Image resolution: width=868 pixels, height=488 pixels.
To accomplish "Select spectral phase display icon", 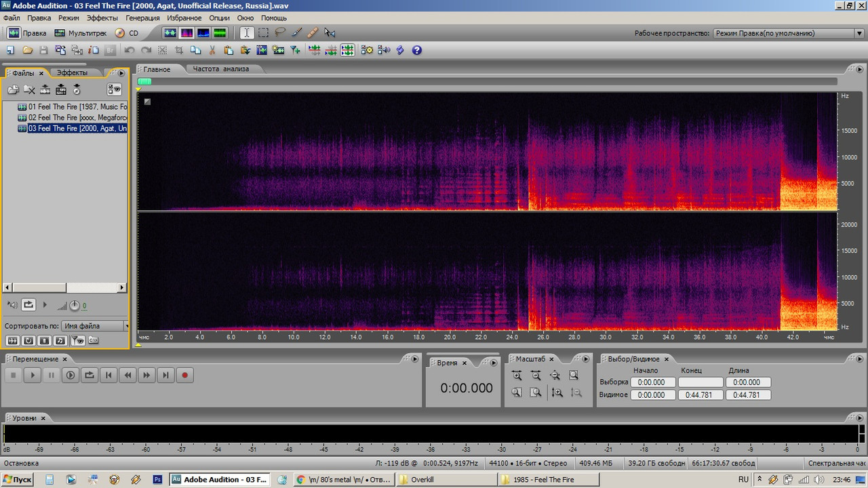I will point(219,33).
